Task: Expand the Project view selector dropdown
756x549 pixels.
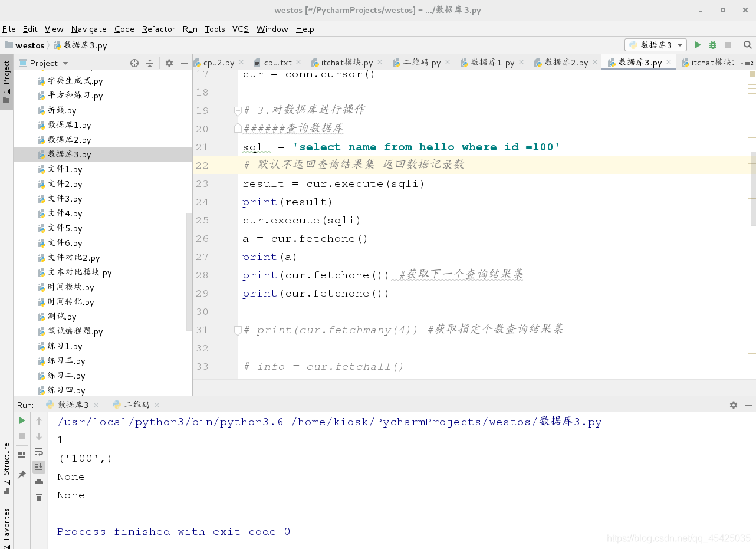Action: [x=65, y=63]
